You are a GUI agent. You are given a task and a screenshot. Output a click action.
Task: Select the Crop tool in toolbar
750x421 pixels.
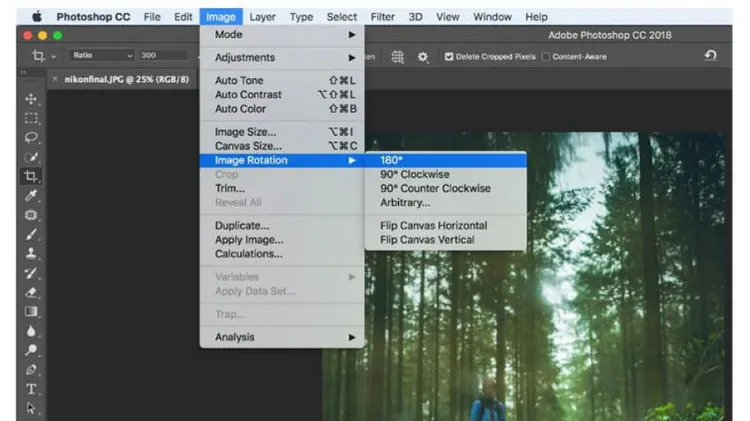click(31, 176)
